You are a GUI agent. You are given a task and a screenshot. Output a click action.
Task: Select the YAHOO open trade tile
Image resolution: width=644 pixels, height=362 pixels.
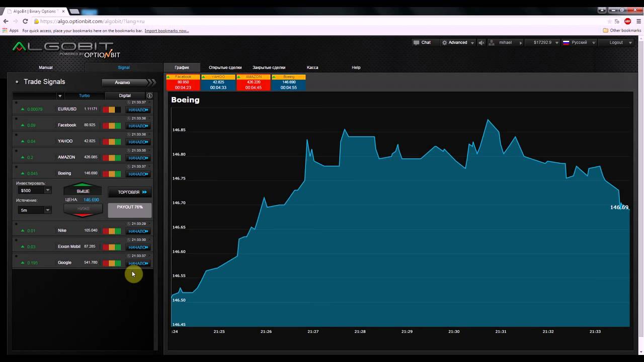[218, 82]
